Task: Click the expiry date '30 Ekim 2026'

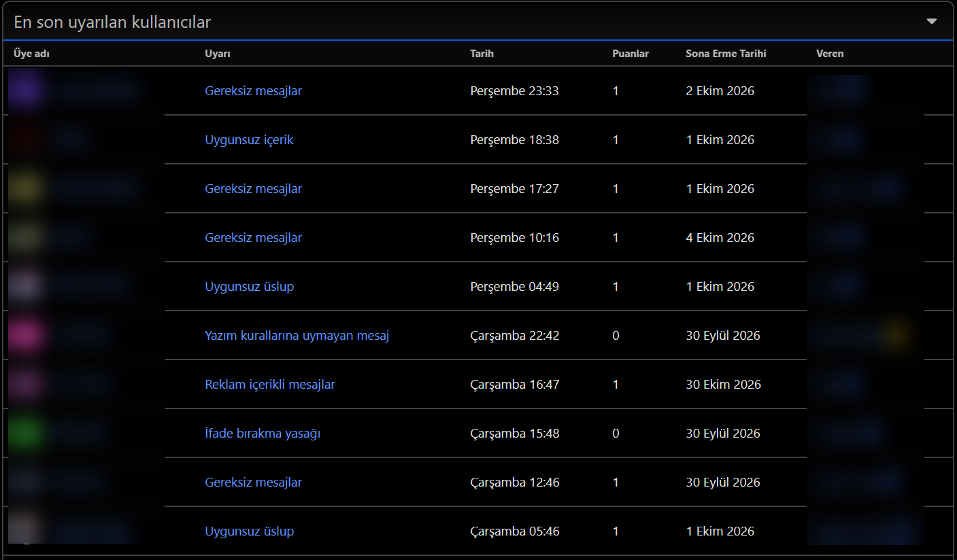Action: (x=723, y=385)
